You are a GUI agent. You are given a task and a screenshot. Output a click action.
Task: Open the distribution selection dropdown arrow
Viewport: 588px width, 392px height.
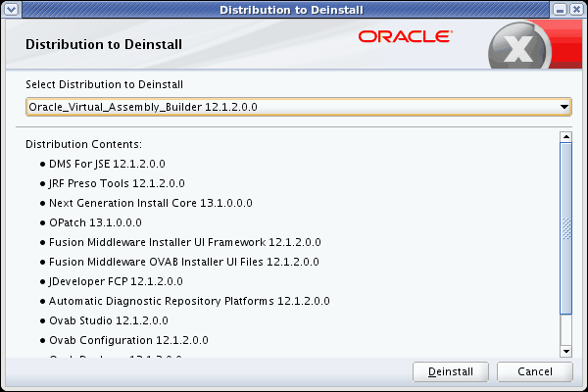[x=564, y=107]
